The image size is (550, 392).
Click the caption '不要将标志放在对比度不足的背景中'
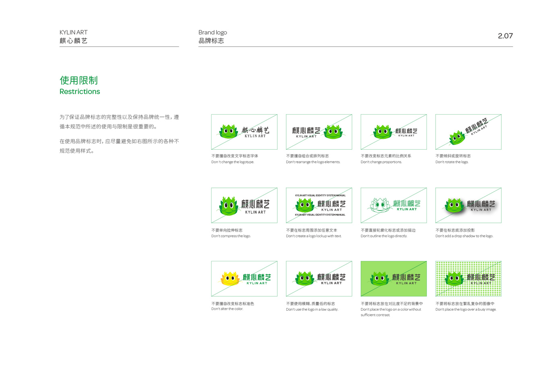392,303
